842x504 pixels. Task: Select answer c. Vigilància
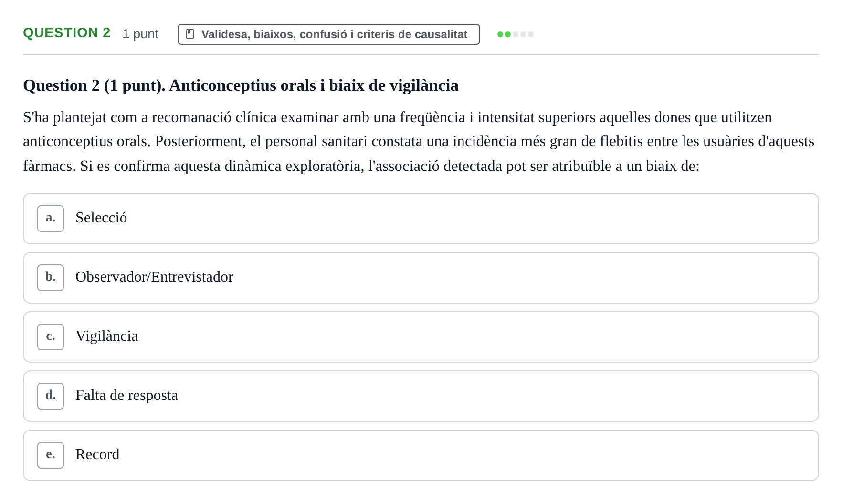421,337
